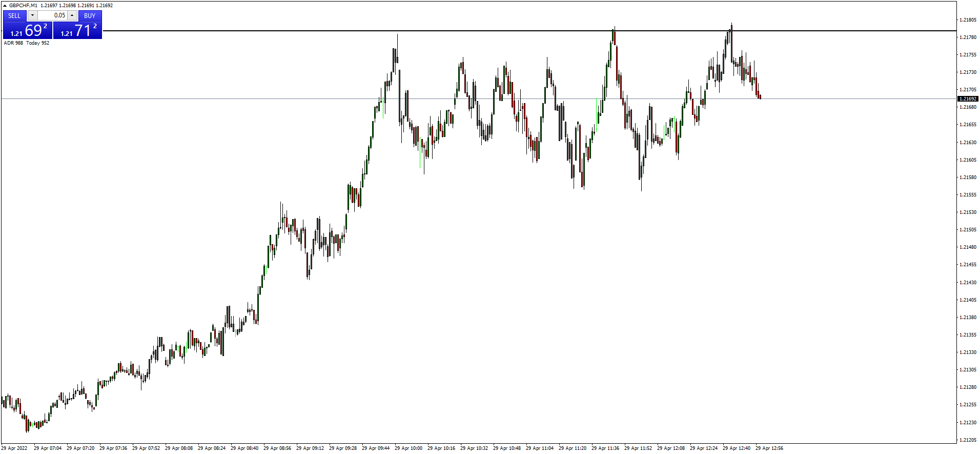980x454 pixels.
Task: Increase trade volume with the up arrow
Action: pyautogui.click(x=72, y=15)
